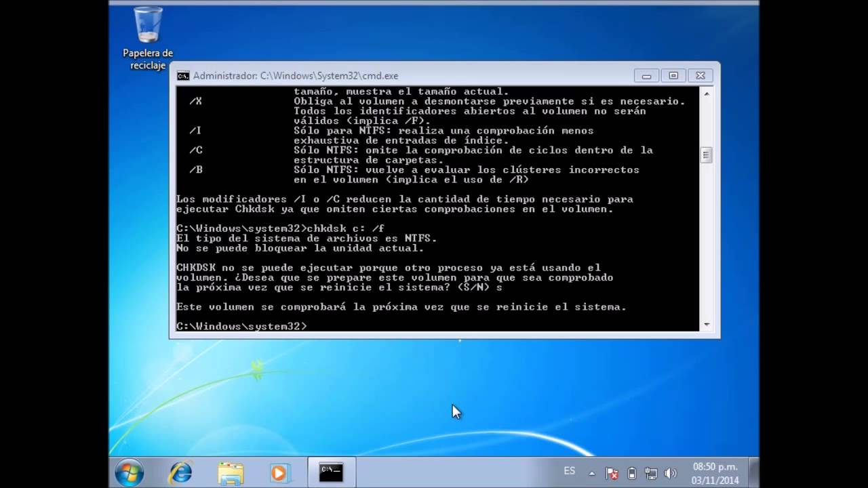Click the line 'El tipo del sistema de archivos es NTFS.'
Image resolution: width=868 pixels, height=488 pixels.
point(307,239)
